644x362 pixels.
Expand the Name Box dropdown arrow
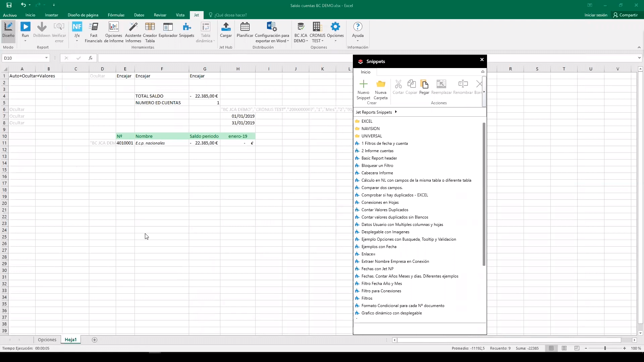(x=46, y=58)
